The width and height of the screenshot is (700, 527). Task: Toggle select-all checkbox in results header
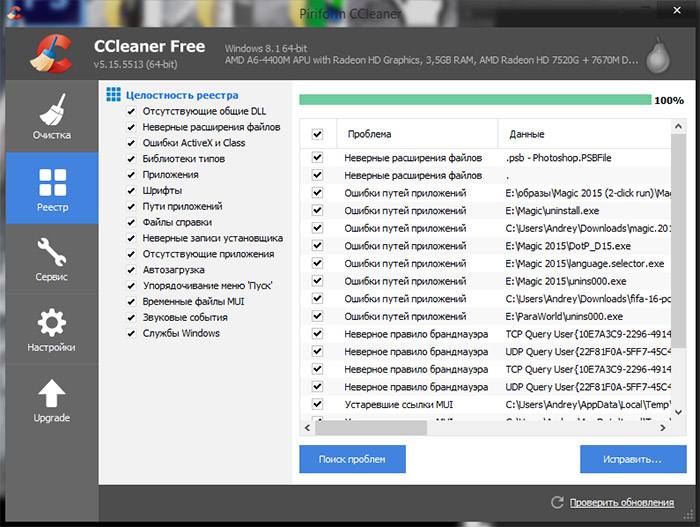317,134
